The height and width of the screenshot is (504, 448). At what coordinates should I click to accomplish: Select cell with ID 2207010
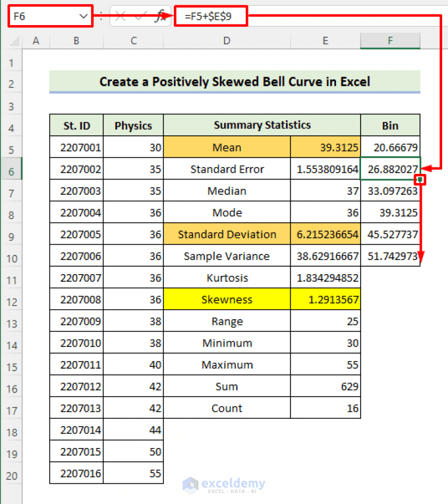pos(76,342)
